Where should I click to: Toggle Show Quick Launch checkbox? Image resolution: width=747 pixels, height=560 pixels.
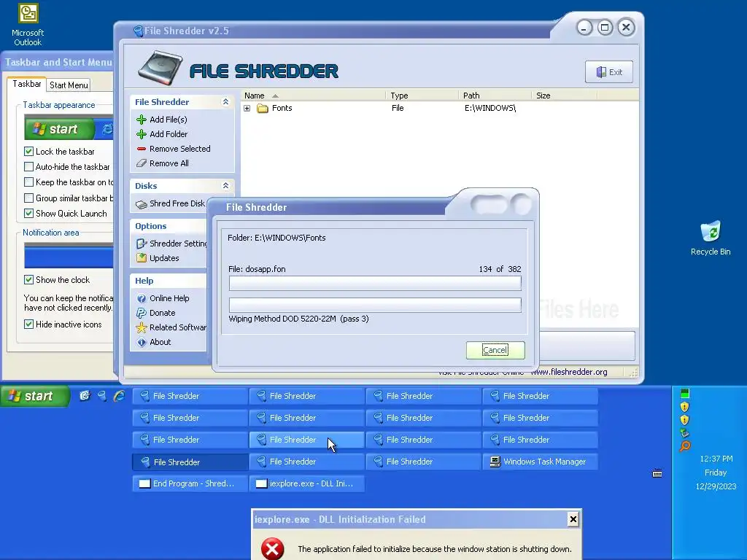28,214
